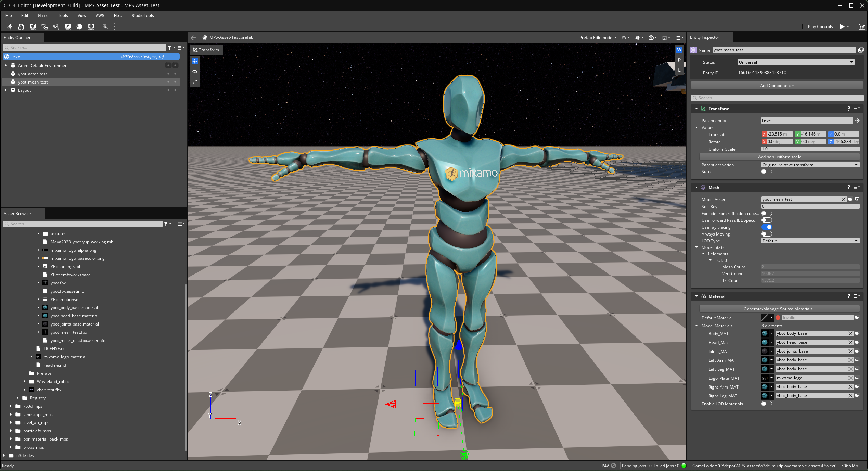Remove Logo_Plate_MAT mixamo_logo material assignment
This screenshot has width=868, height=471.
(851, 378)
